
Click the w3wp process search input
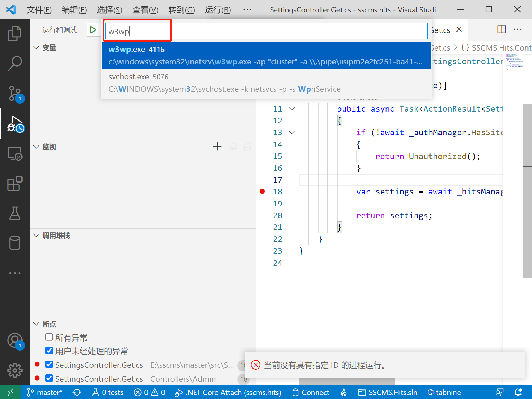(266, 32)
